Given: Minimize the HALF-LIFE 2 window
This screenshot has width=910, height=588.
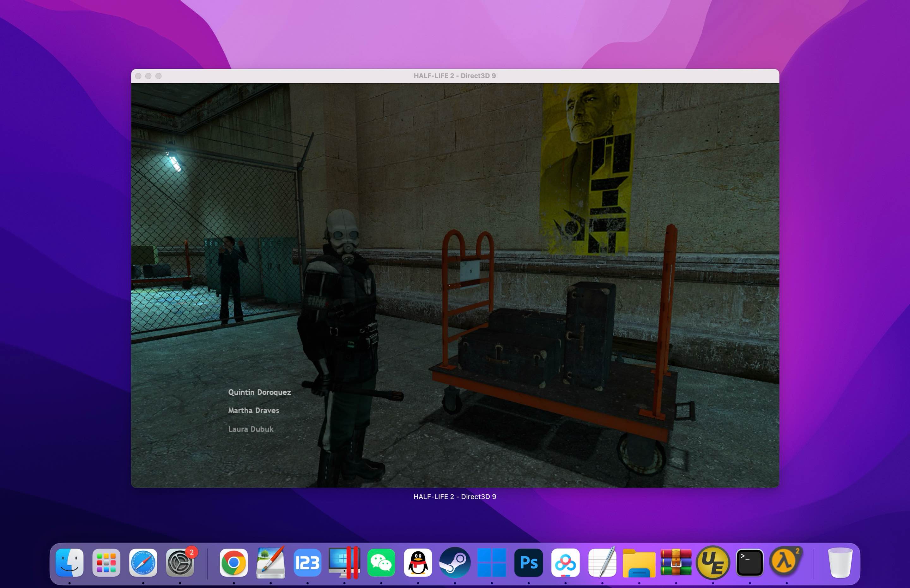Looking at the screenshot, I should pyautogui.click(x=148, y=76).
